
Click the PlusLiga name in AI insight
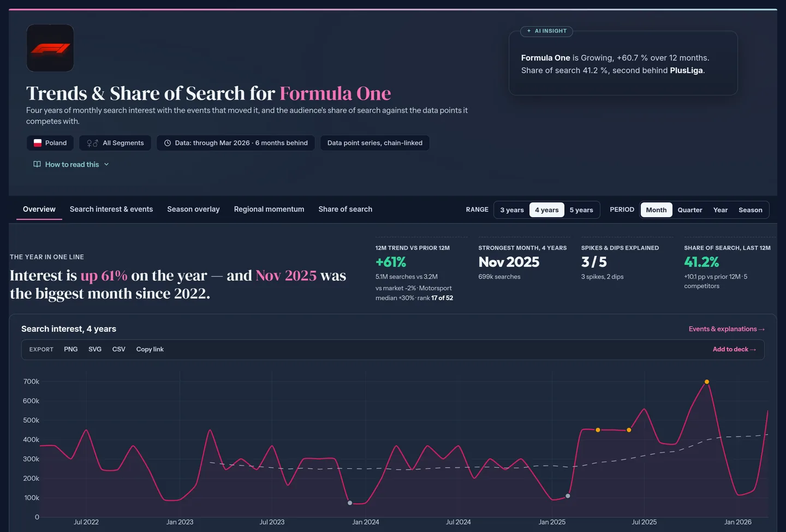686,70
